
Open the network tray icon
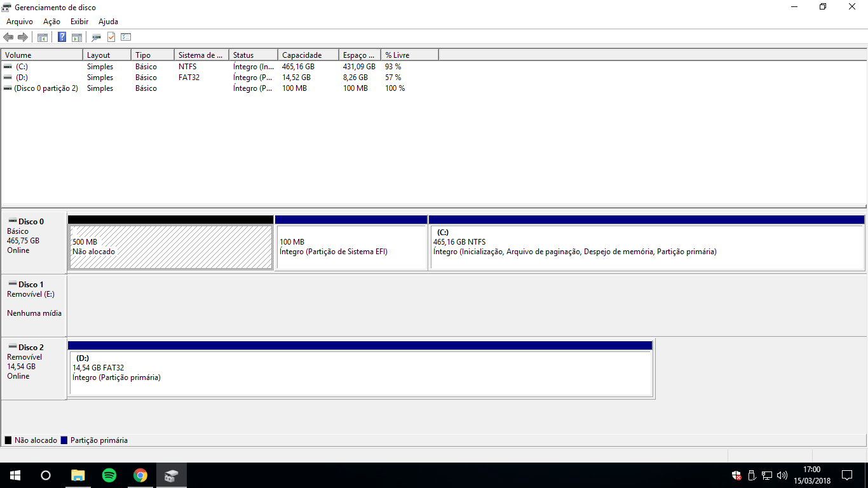(x=767, y=475)
